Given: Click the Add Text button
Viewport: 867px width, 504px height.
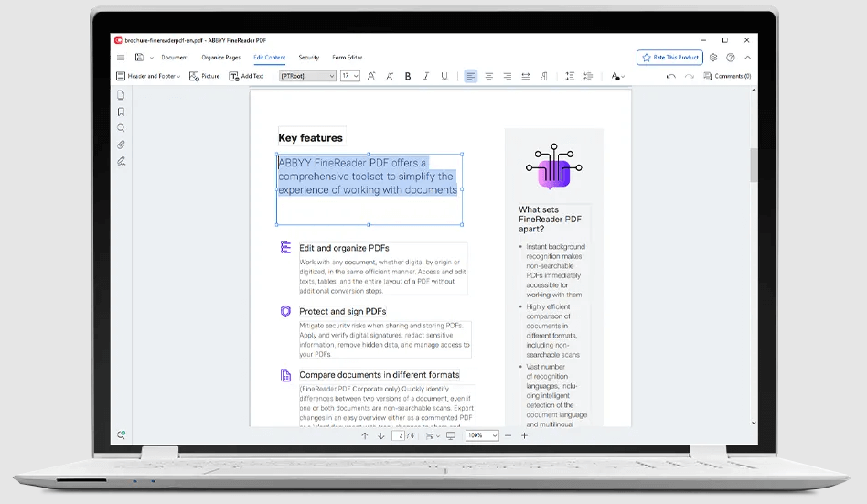Looking at the screenshot, I should click(246, 77).
